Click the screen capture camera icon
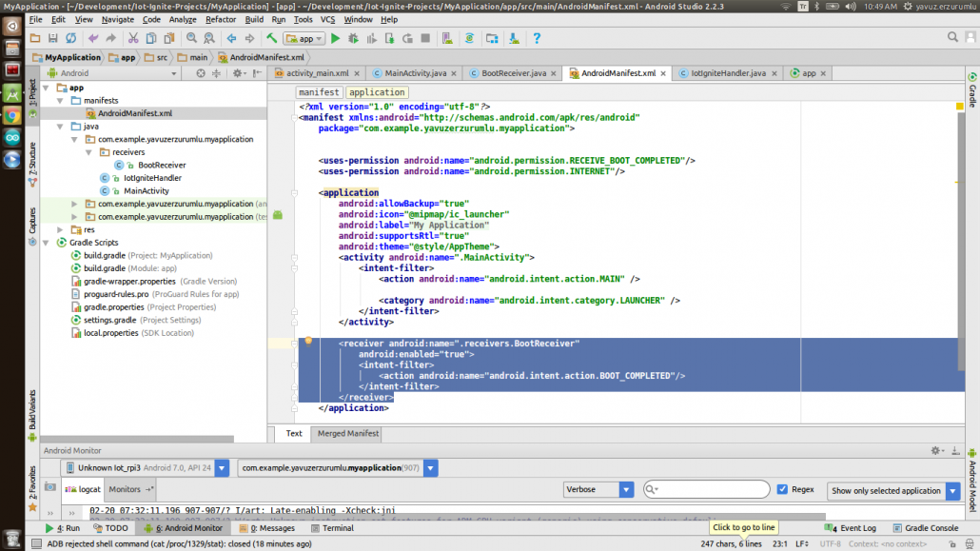The image size is (980, 551). coord(50,488)
